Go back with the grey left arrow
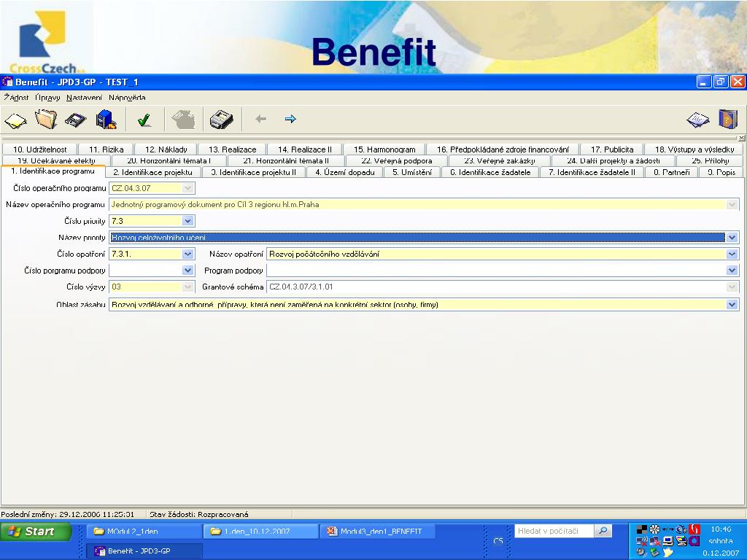Viewport: 747px width, 560px height. tap(260, 119)
